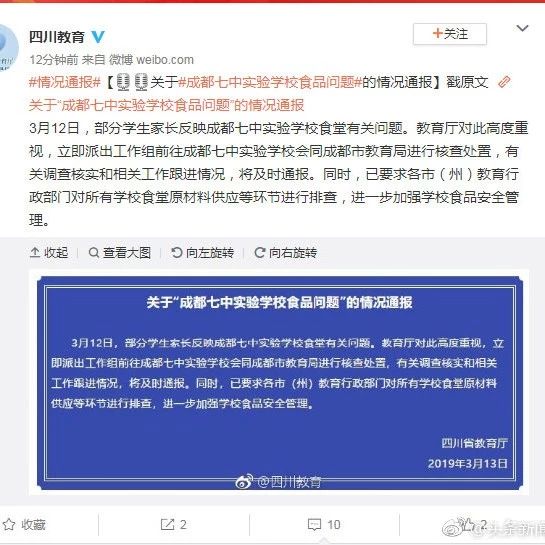Open #成都七中实验学校食品问题# hashtag topic
Viewport: 545px width, 545px height.
[x=270, y=82]
